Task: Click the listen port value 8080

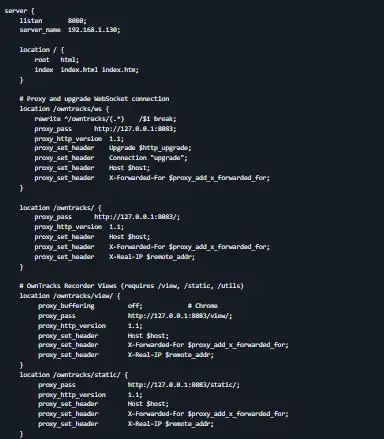Action: pos(77,21)
